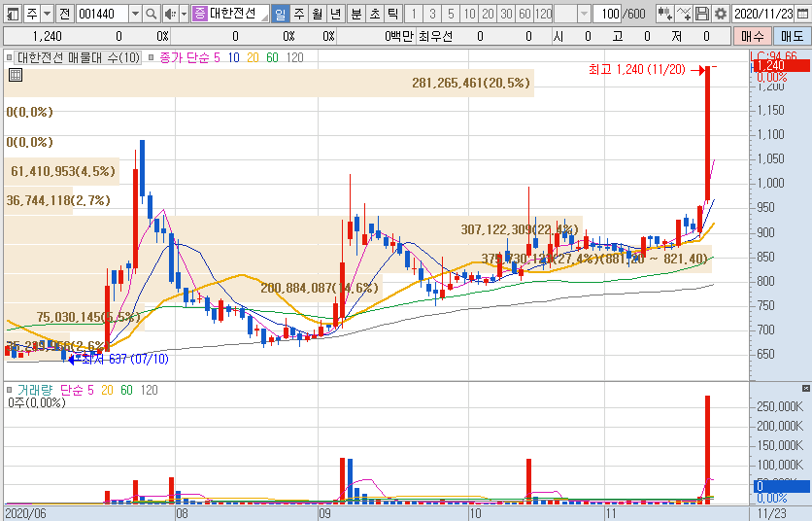Open the candlestick chart insert tool
This screenshot has width=812, height=521.
coord(665,14)
